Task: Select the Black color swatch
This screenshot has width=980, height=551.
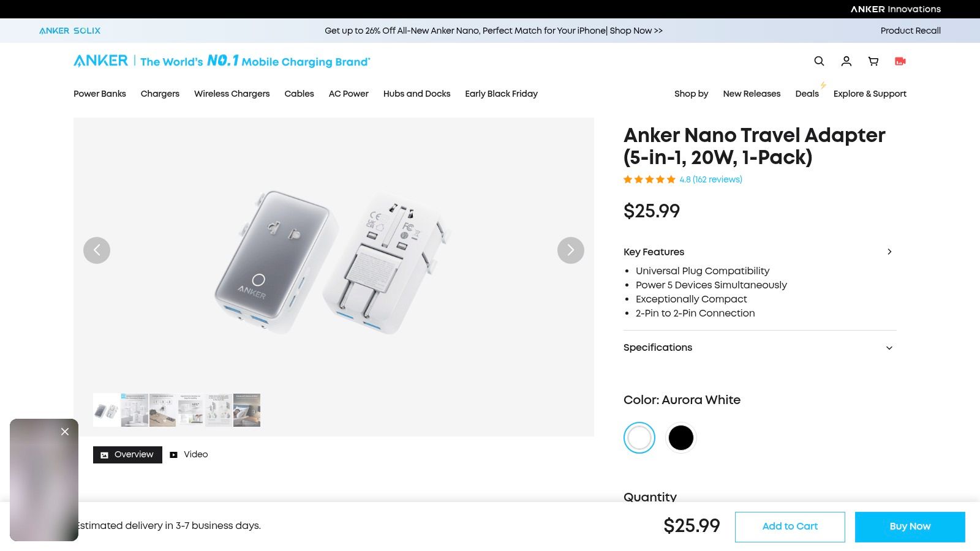Action: click(x=681, y=438)
